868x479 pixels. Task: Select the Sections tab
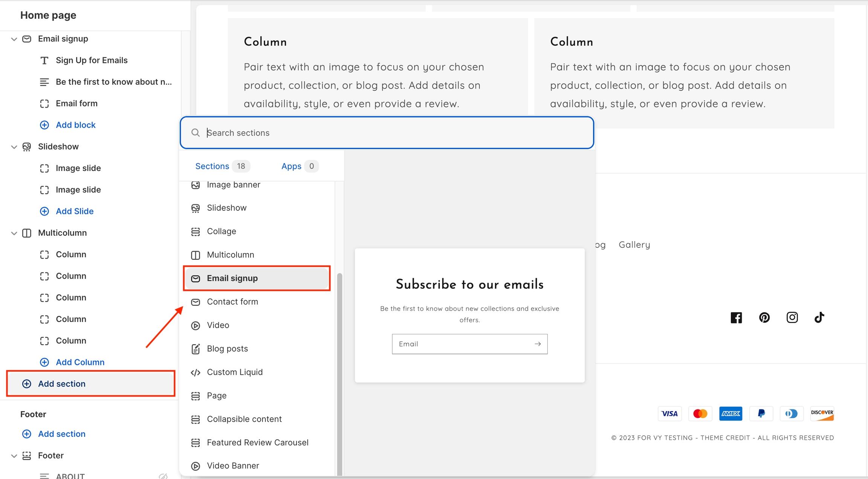click(212, 166)
